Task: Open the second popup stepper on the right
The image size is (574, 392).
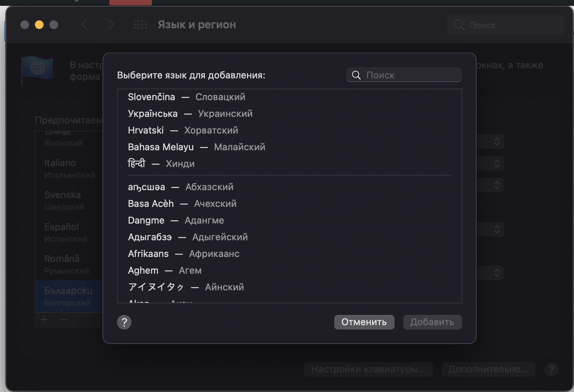Action: pyautogui.click(x=497, y=163)
